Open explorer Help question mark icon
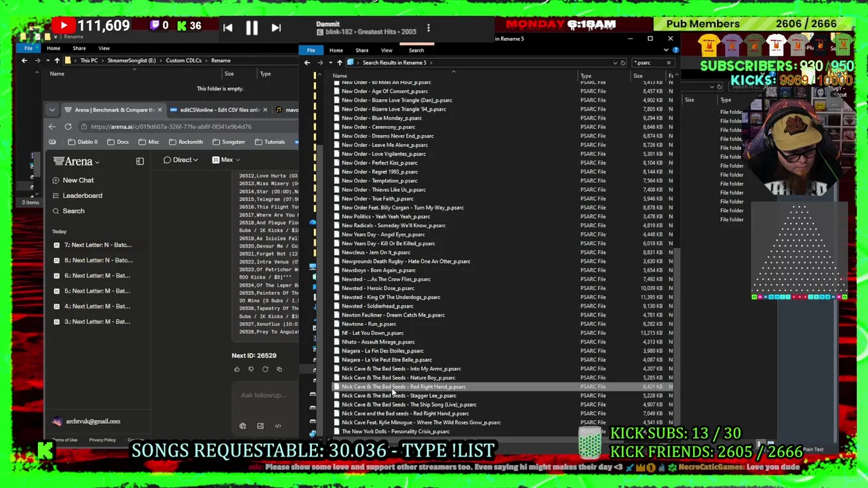The height and width of the screenshot is (488, 868). coord(676,50)
